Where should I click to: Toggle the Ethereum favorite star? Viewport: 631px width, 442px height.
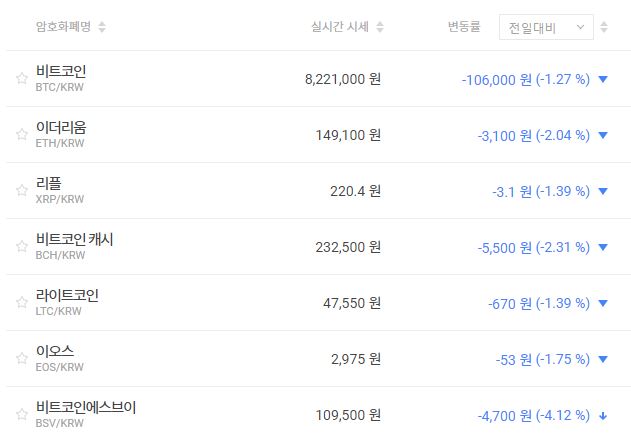click(x=21, y=134)
